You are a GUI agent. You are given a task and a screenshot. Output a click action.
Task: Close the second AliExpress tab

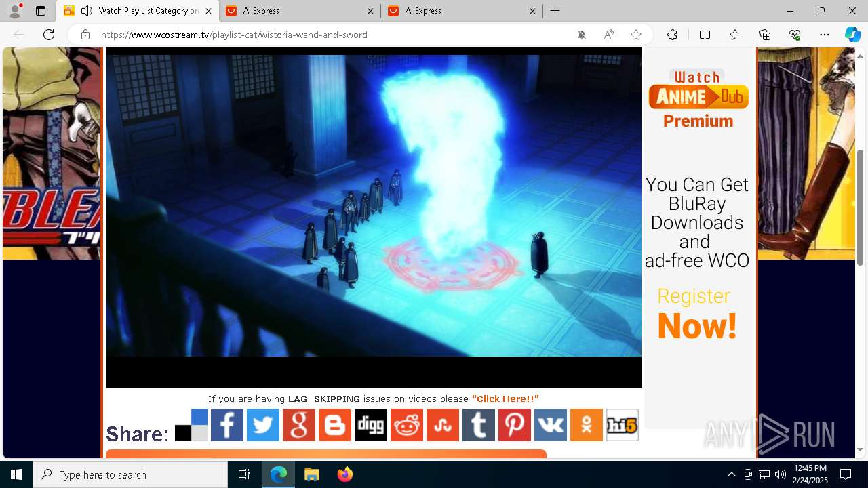click(x=532, y=11)
